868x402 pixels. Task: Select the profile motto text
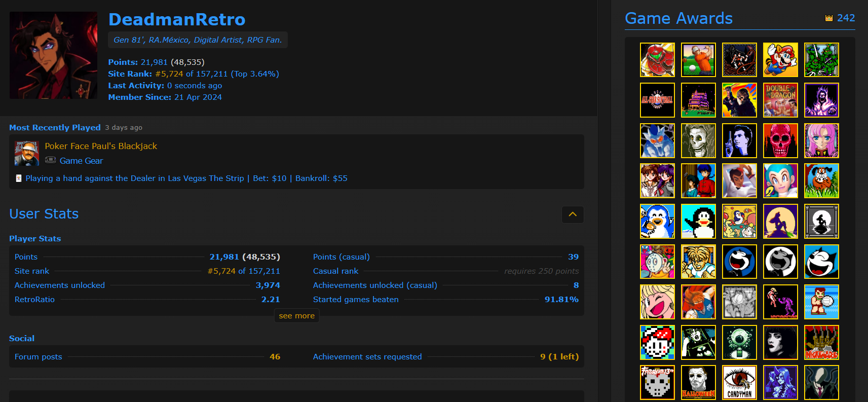198,40
